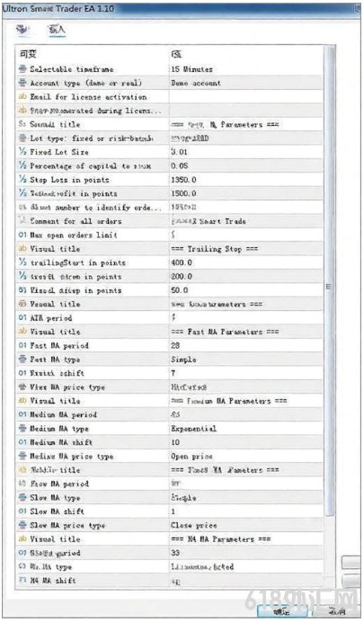Edit the Stop Loss value 1350.0
Viewport: 364px width, 622px height.
pyautogui.click(x=183, y=180)
